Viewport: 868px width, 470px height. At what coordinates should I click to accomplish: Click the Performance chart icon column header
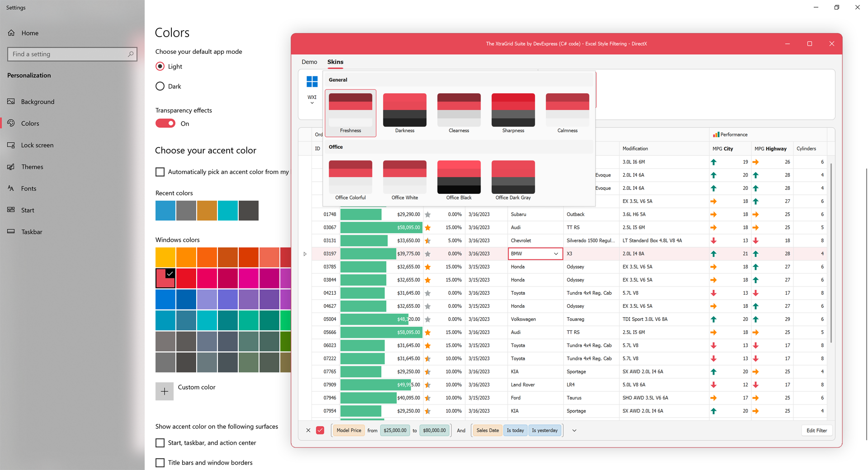(716, 135)
